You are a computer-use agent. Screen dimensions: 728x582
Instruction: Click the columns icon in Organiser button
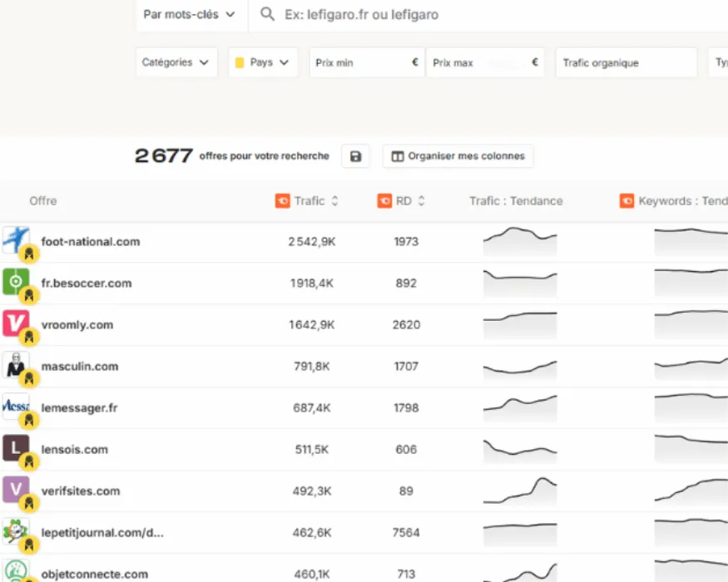tap(398, 156)
